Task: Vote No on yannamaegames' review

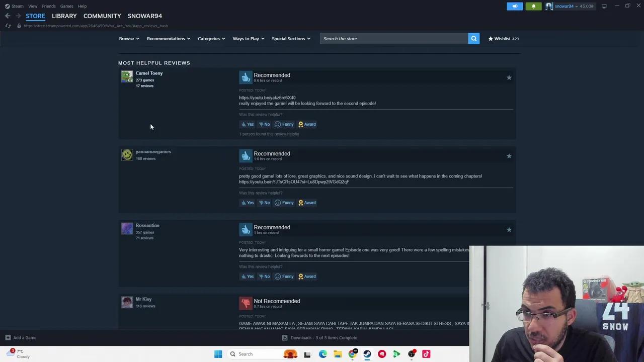Action: coord(264,203)
